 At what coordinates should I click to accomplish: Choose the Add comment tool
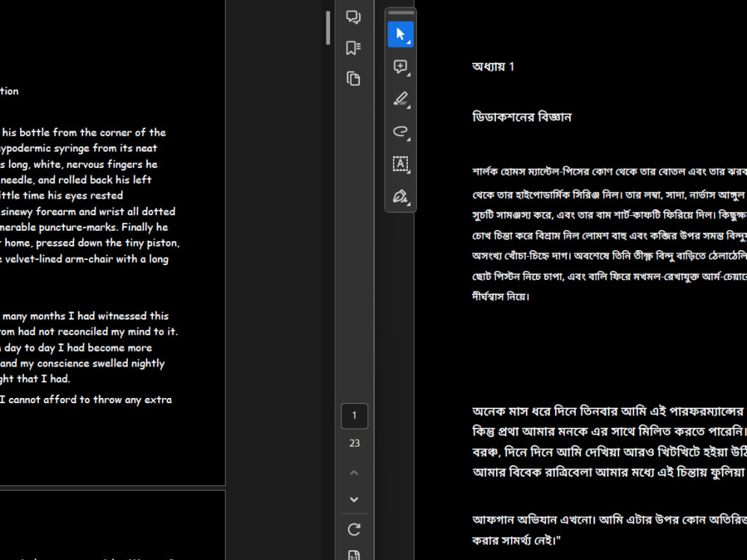pos(400,66)
